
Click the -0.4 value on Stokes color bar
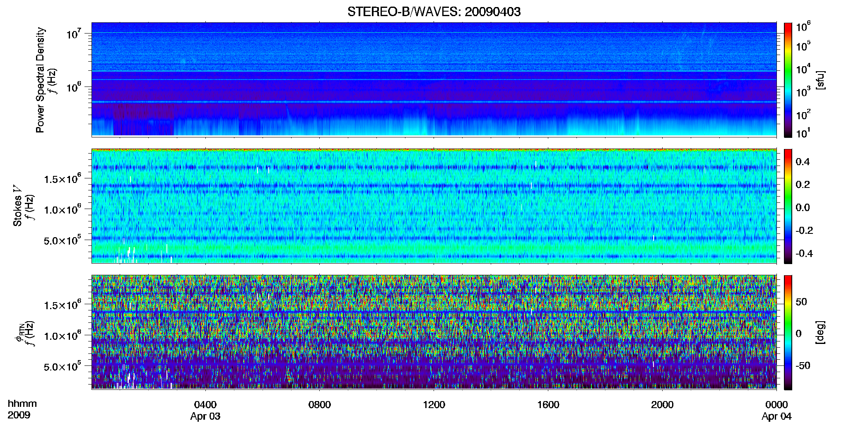click(804, 253)
